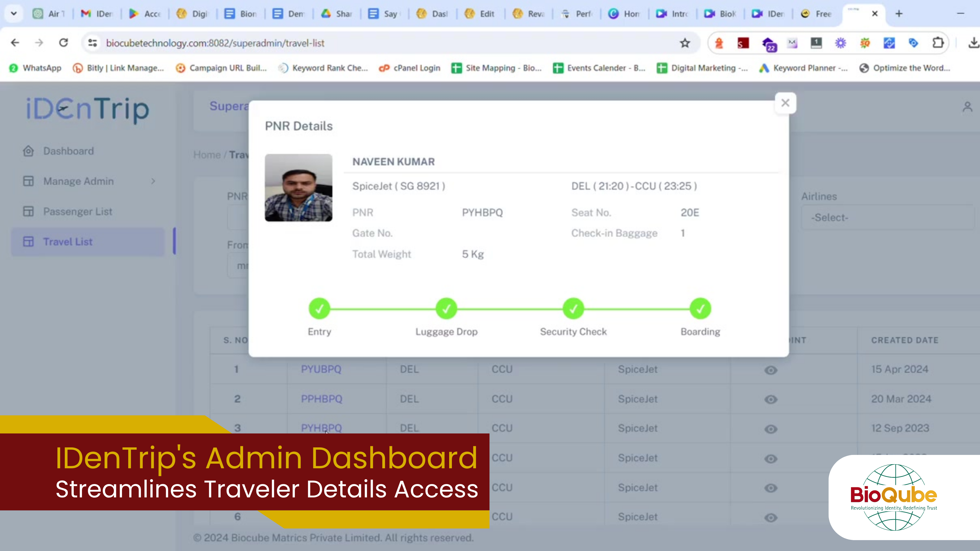Open the browser downloads icon

pos(973,43)
